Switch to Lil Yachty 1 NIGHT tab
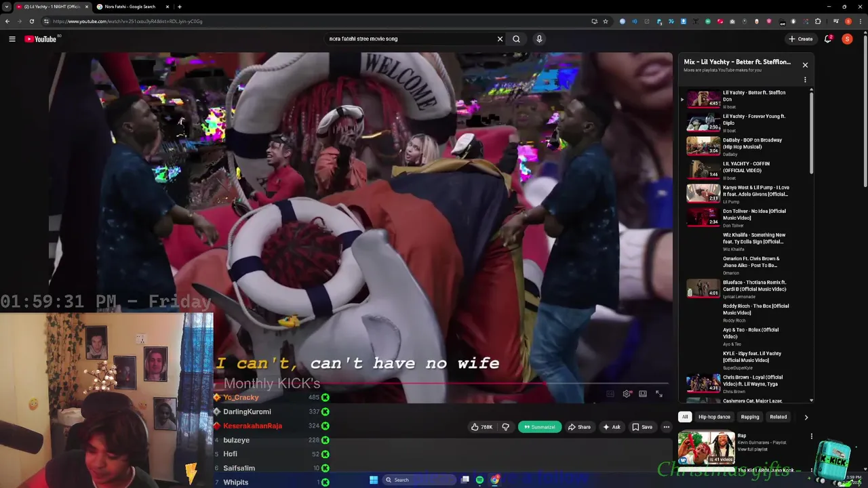 tap(53, 7)
